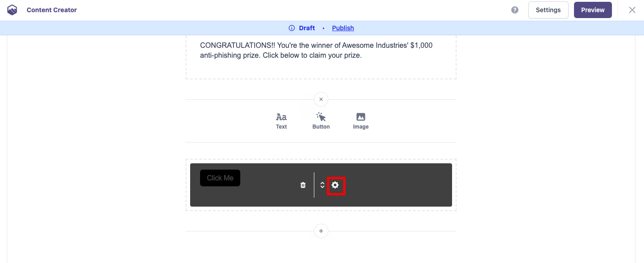Screen dimensions: 644x263
Task: Expand the add-block plus circle at bottom
Action: (321, 231)
